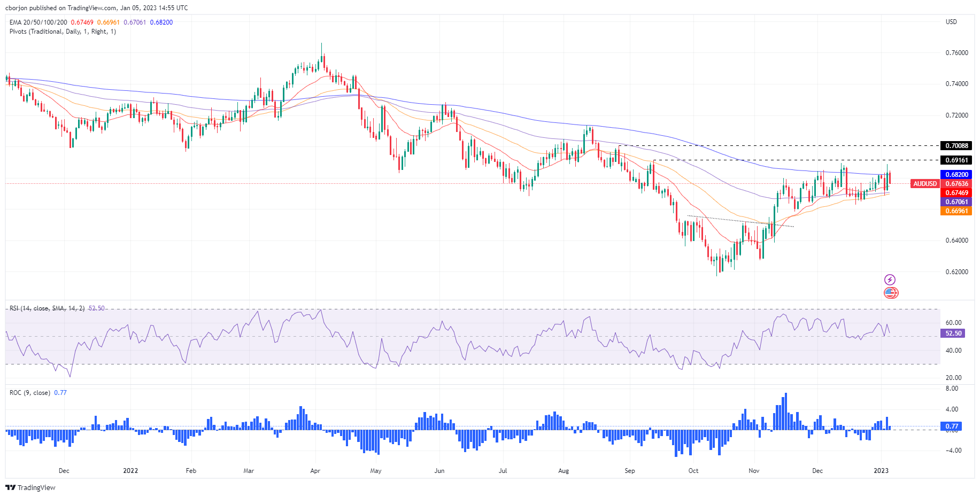This screenshot has width=980, height=497.
Task: Click the ROC 9 close indicator legend
Action: [x=30, y=393]
